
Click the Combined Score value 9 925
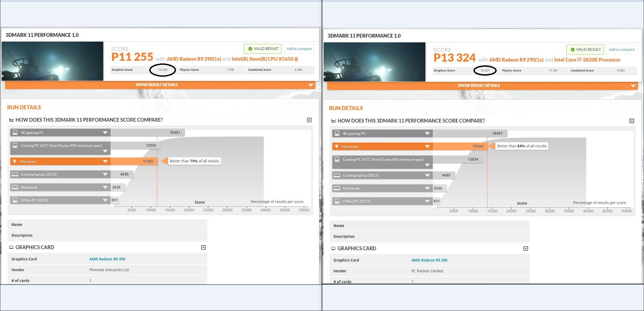point(621,71)
